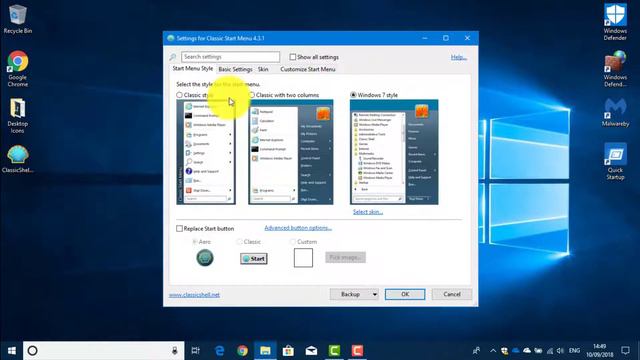This screenshot has width=640, height=360.
Task: Open ClassicShell desktop shortcut
Action: coord(18,159)
